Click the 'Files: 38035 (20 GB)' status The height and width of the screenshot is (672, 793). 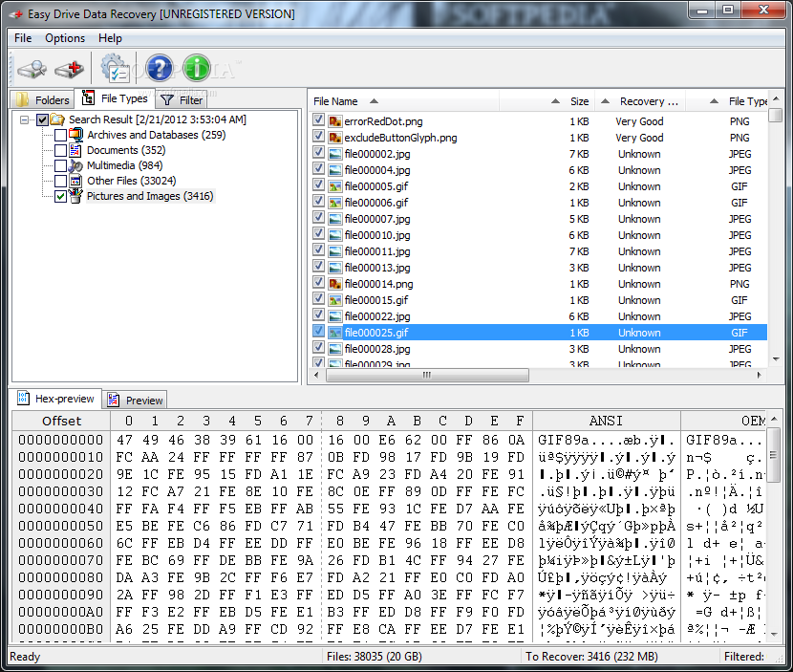[x=375, y=657]
